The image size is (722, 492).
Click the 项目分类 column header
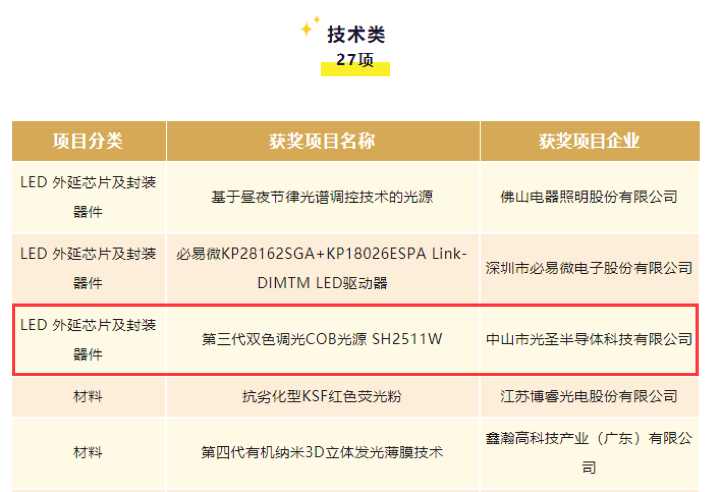pos(88,141)
